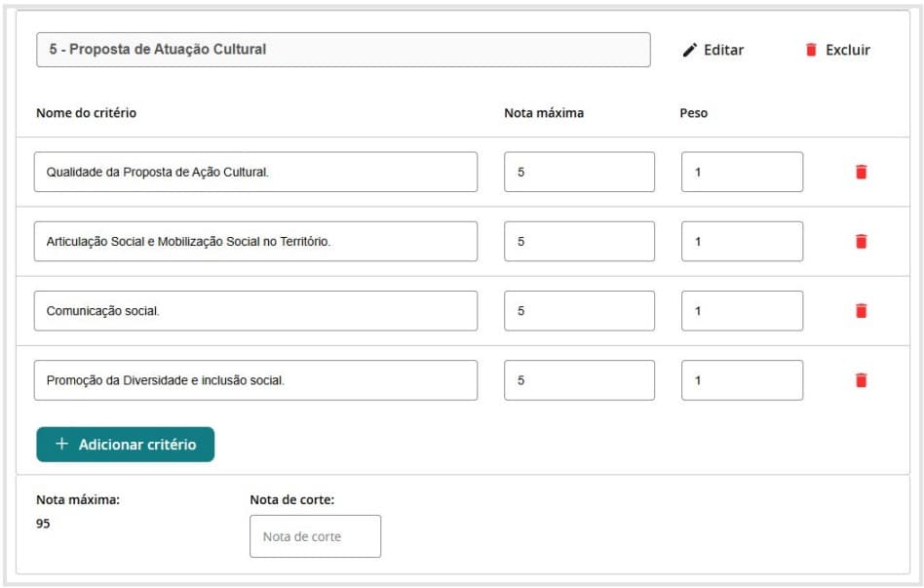
Task: Delete the Qualidade da Proposta criterion row
Action: pyautogui.click(x=861, y=172)
